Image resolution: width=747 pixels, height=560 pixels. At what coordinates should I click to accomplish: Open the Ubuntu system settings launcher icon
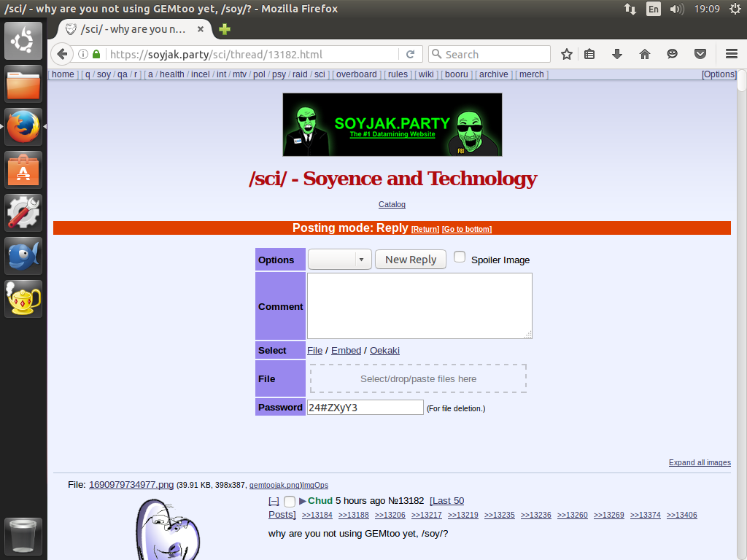[x=24, y=213]
